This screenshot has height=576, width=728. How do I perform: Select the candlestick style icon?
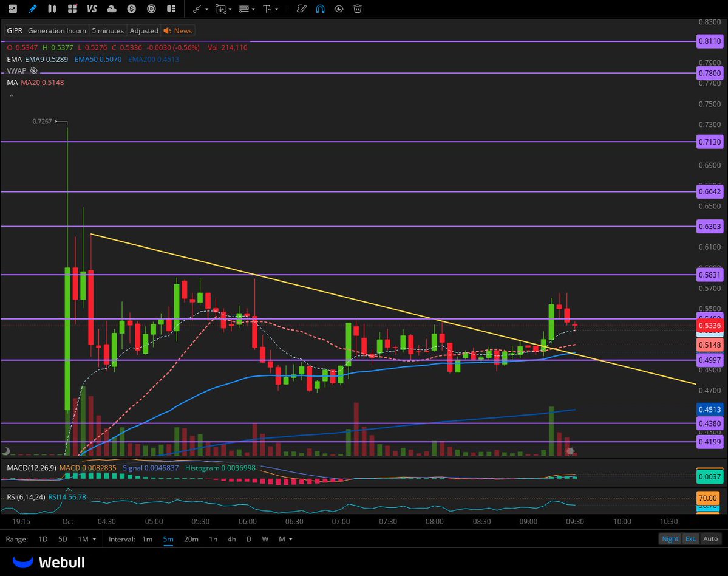pyautogui.click(x=52, y=9)
